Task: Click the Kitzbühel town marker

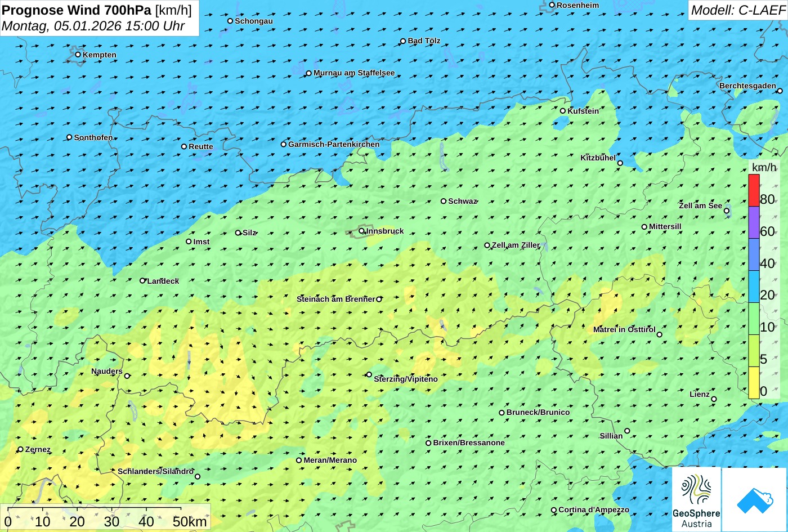Action: click(x=620, y=163)
